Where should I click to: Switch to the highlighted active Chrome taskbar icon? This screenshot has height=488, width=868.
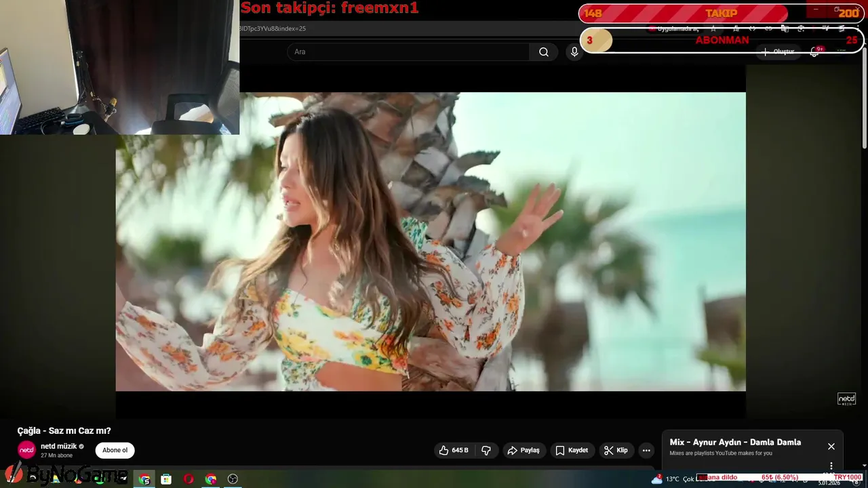click(x=144, y=479)
